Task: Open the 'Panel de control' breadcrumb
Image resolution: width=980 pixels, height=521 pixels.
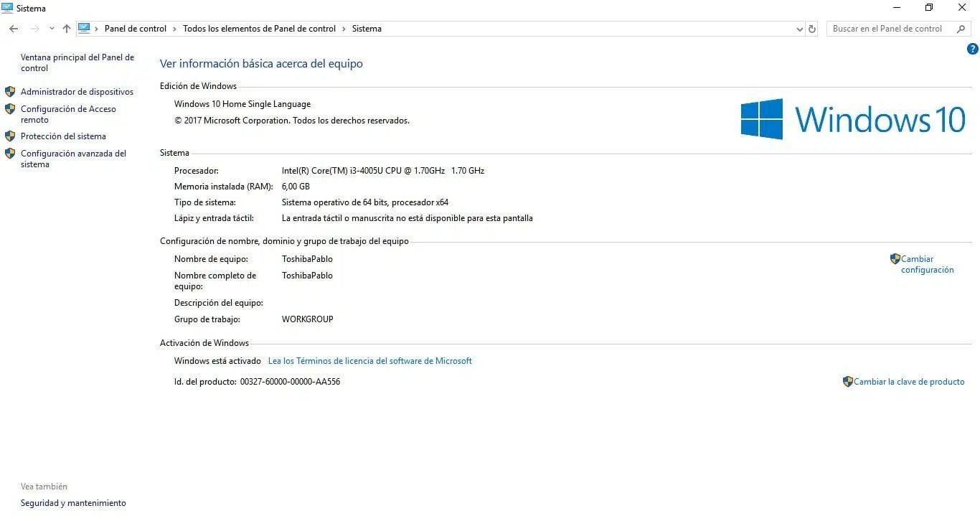Action: 136,29
